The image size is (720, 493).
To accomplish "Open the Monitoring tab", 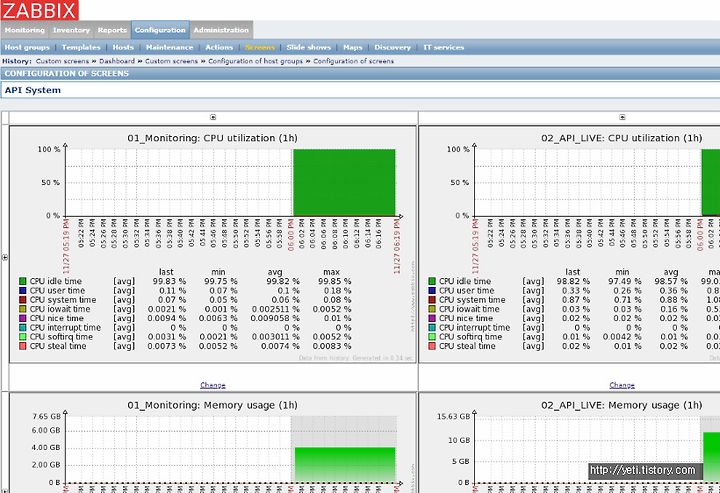I will (x=25, y=30).
